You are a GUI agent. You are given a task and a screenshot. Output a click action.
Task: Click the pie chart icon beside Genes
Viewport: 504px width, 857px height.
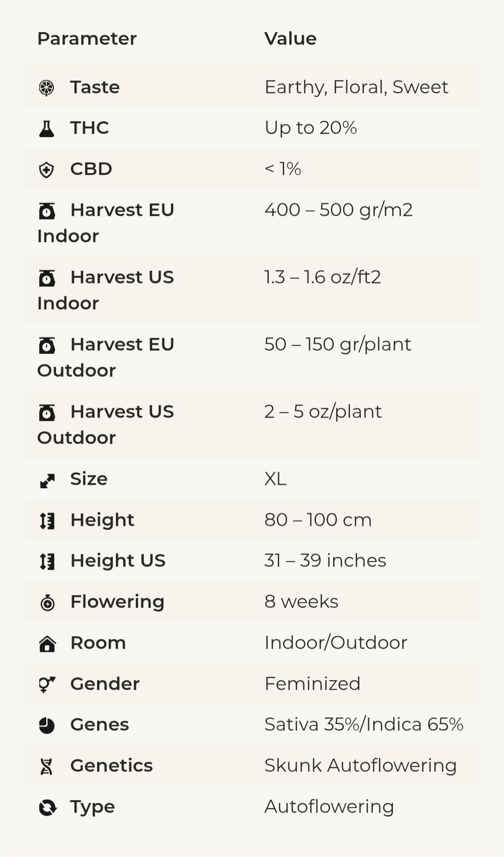click(x=47, y=726)
